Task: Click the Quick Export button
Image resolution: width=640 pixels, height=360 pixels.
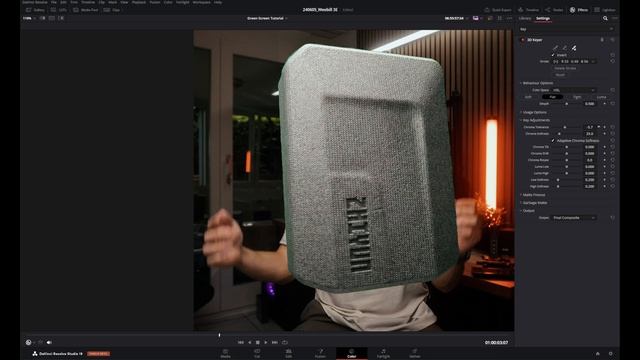Action: point(498,10)
